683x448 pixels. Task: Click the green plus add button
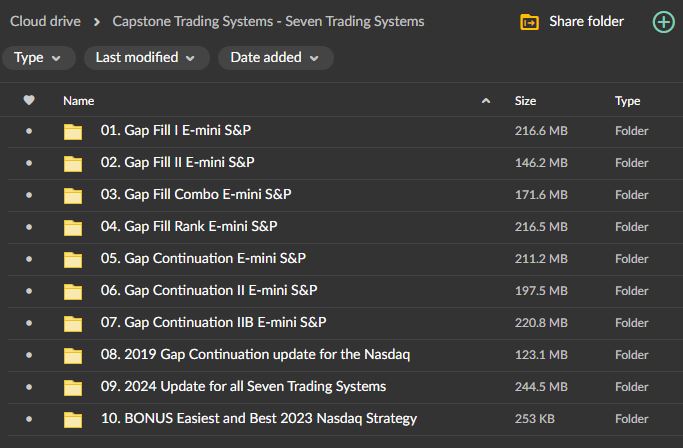(663, 22)
